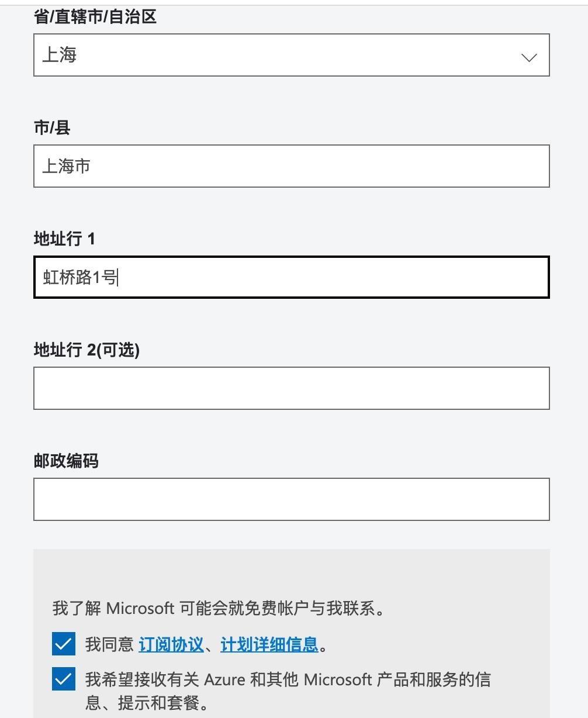Image resolution: width=588 pixels, height=718 pixels.
Task: Focus the empty 地址行 2(可选) field
Action: click(x=291, y=388)
